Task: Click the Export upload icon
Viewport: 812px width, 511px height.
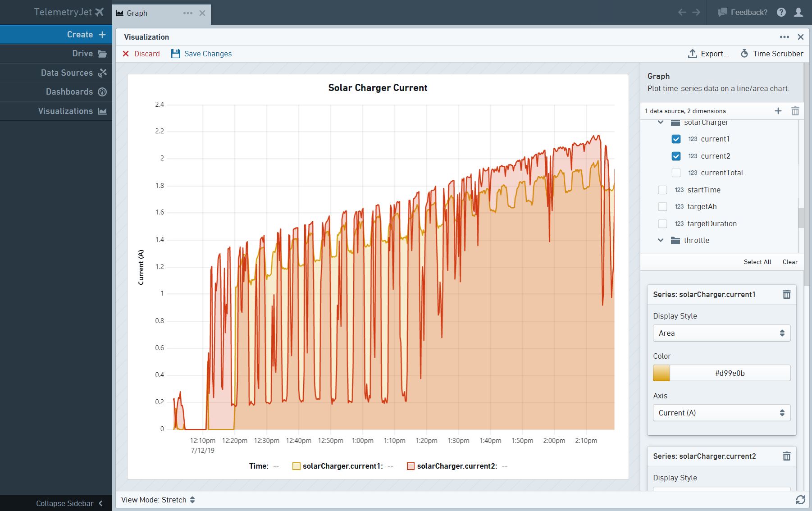Action: (693, 54)
